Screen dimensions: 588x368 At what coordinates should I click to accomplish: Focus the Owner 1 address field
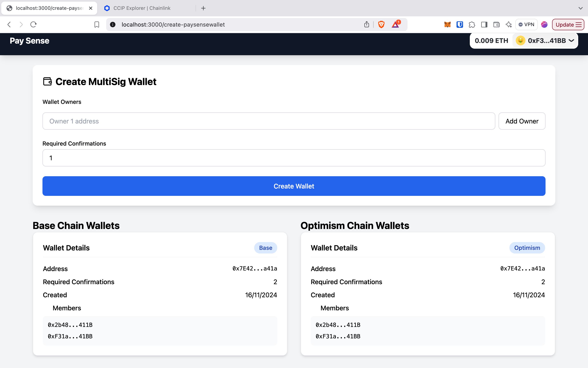coord(269,121)
